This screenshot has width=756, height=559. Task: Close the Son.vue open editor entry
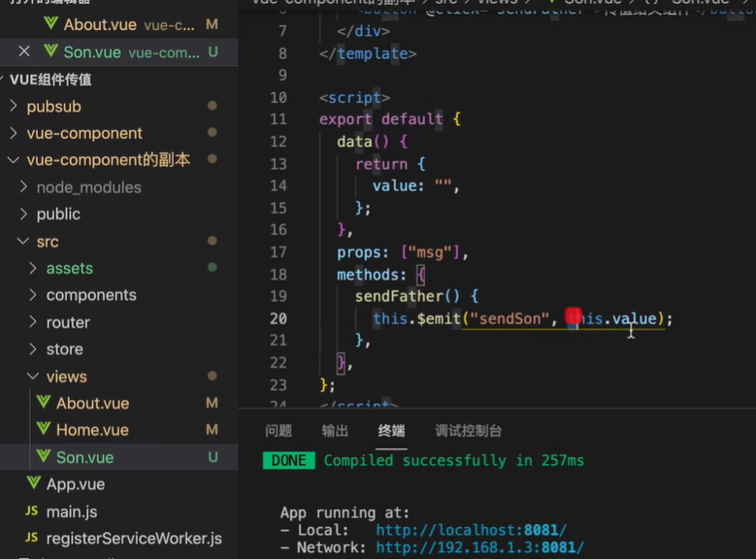(x=24, y=51)
